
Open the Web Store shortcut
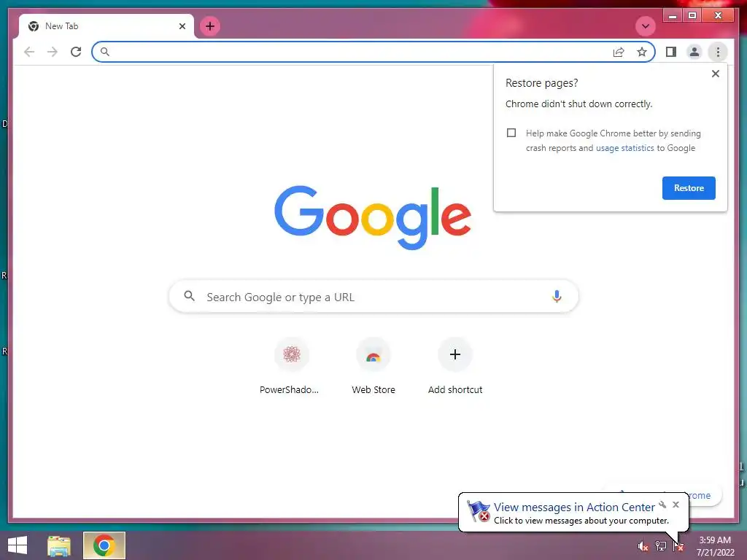coord(373,366)
